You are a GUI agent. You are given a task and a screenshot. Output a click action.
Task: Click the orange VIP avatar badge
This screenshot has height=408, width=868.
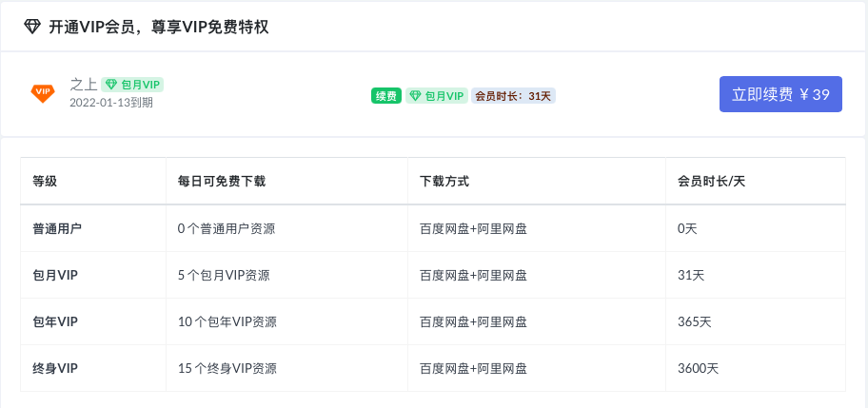43,91
